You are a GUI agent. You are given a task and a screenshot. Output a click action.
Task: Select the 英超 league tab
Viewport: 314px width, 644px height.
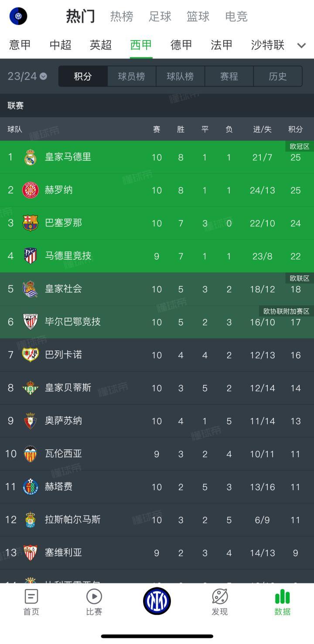click(101, 45)
